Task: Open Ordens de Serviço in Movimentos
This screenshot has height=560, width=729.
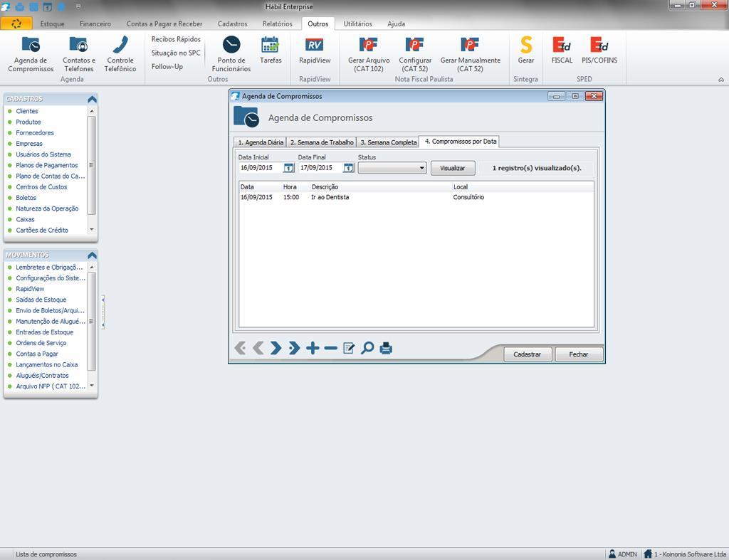Action: pos(41,343)
